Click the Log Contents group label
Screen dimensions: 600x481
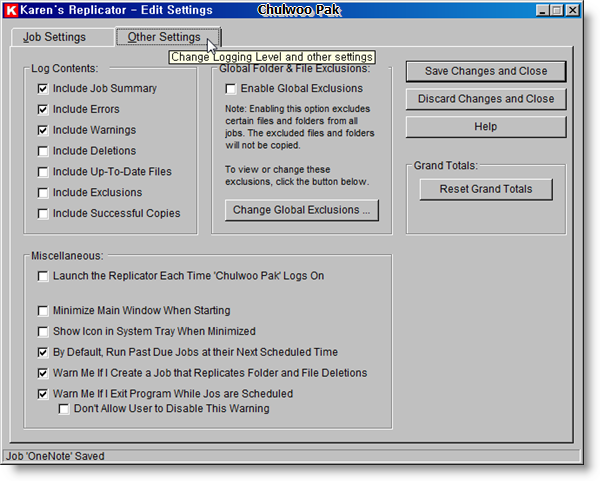[x=65, y=68]
